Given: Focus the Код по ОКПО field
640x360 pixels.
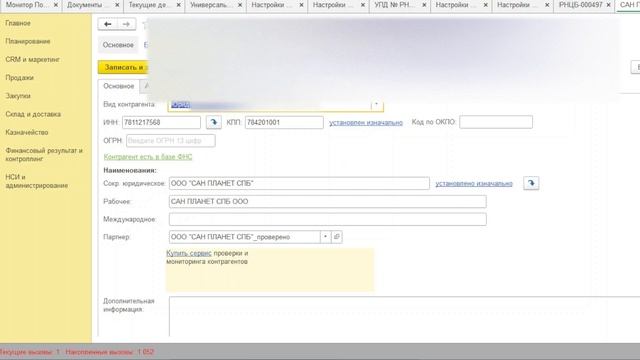Looking at the screenshot, I should (x=496, y=122).
